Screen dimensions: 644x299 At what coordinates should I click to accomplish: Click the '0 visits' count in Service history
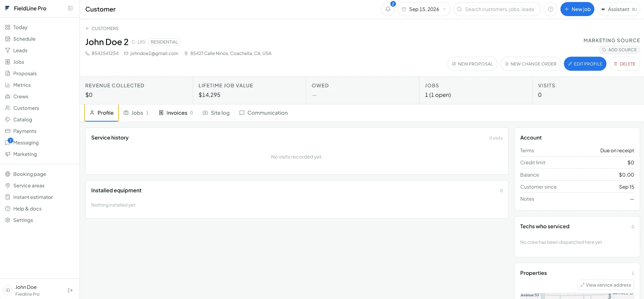point(496,138)
